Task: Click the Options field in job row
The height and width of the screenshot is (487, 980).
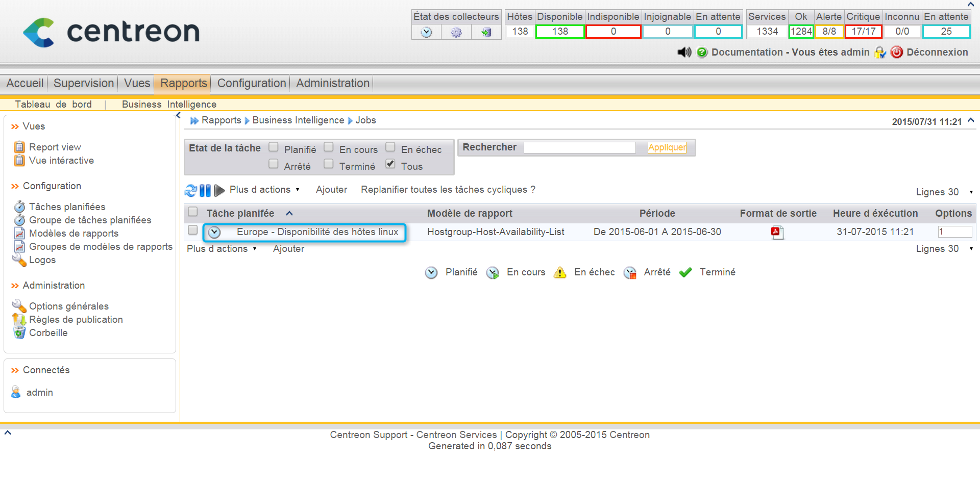Action: 954,232
